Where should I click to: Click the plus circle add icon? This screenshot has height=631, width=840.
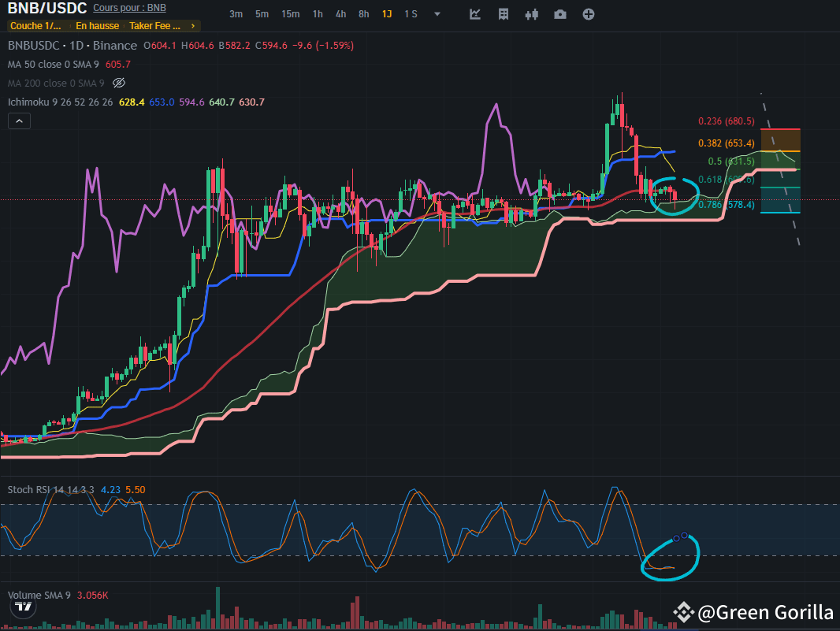(589, 14)
